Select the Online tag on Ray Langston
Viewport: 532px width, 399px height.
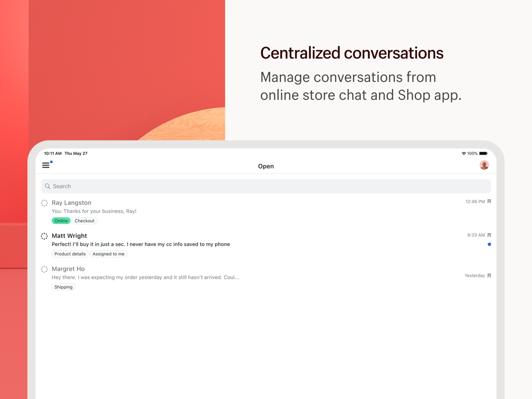pyautogui.click(x=61, y=221)
